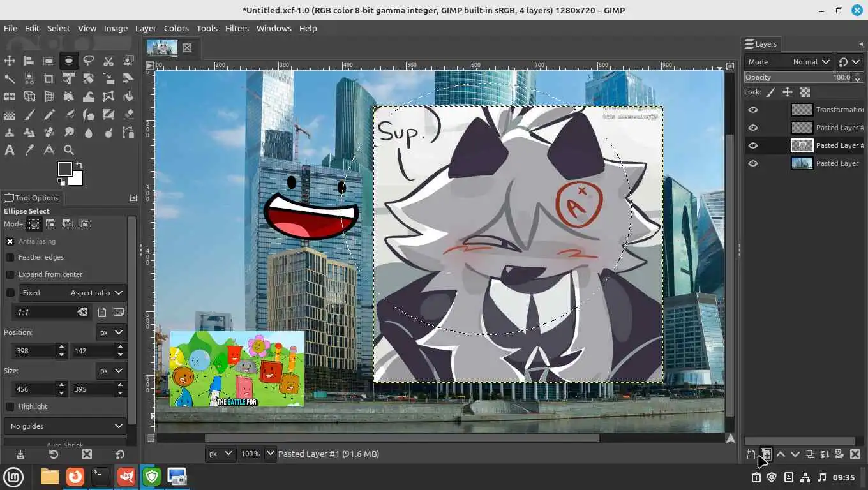Select the Free Select lasso tool
This screenshot has width=868, height=490.
click(89, 61)
